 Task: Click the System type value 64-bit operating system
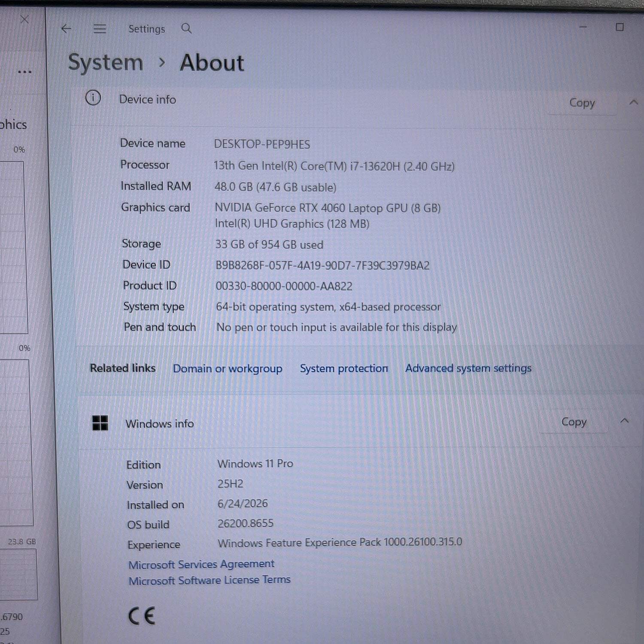pos(328,307)
